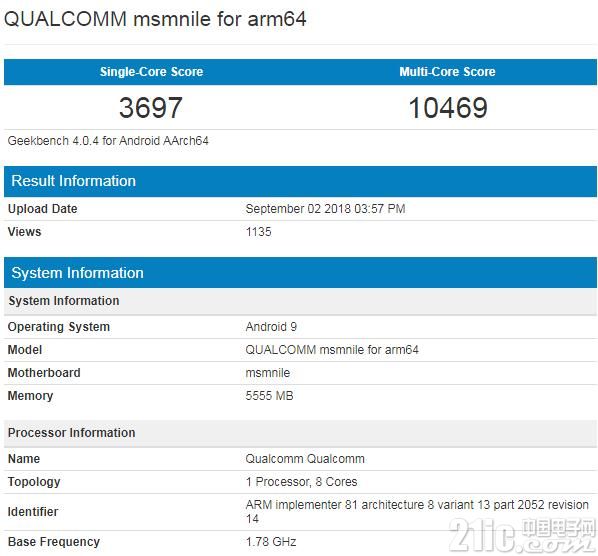
Task: Select the upload date September 02 2018 value
Action: pyautogui.click(x=325, y=209)
